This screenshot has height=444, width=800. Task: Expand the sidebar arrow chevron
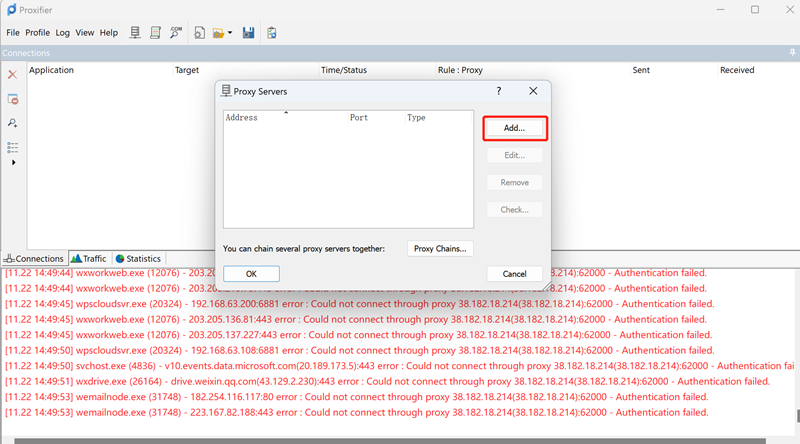point(14,162)
